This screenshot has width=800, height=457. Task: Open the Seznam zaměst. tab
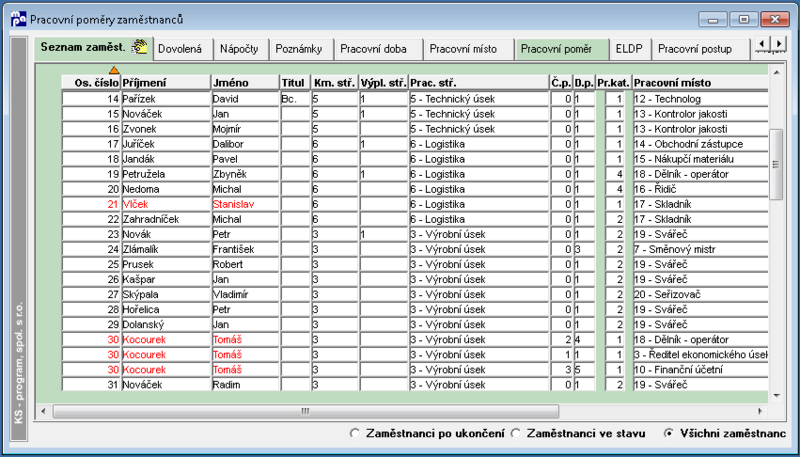[x=93, y=48]
